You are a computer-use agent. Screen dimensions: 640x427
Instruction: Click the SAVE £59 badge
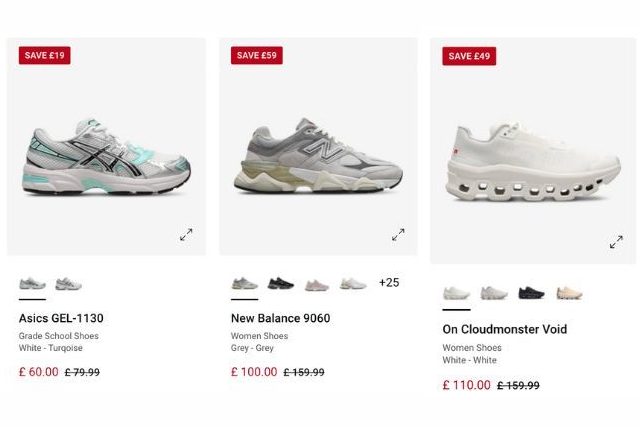click(x=257, y=56)
